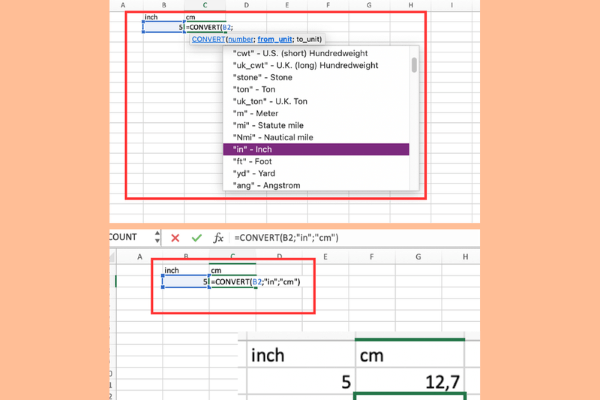Image resolution: width=600 pixels, height=400 pixels.
Task: Click enlarged result cell 12,7
Action: (410, 381)
